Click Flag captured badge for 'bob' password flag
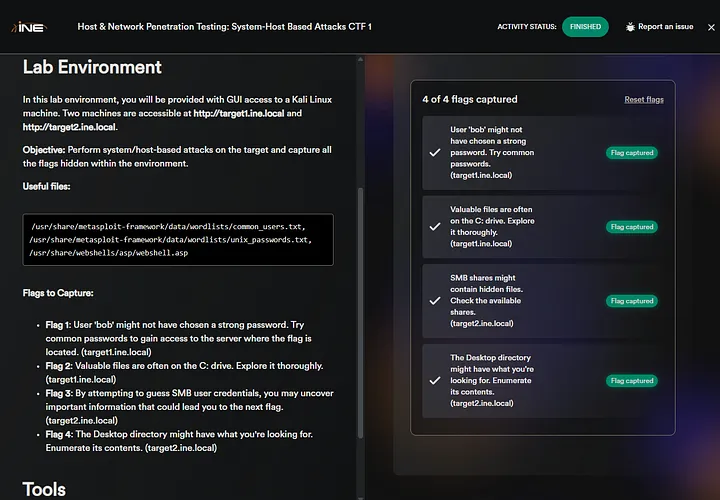 (x=632, y=152)
